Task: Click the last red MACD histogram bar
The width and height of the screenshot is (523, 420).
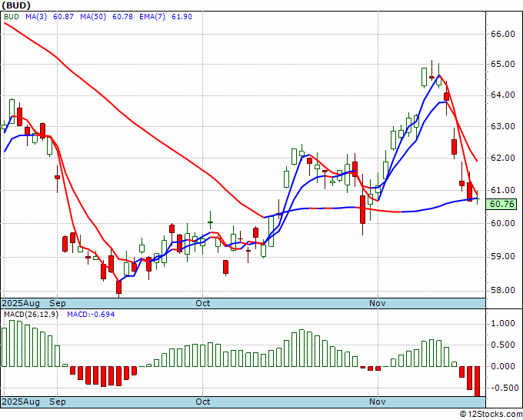Action: pyautogui.click(x=477, y=382)
